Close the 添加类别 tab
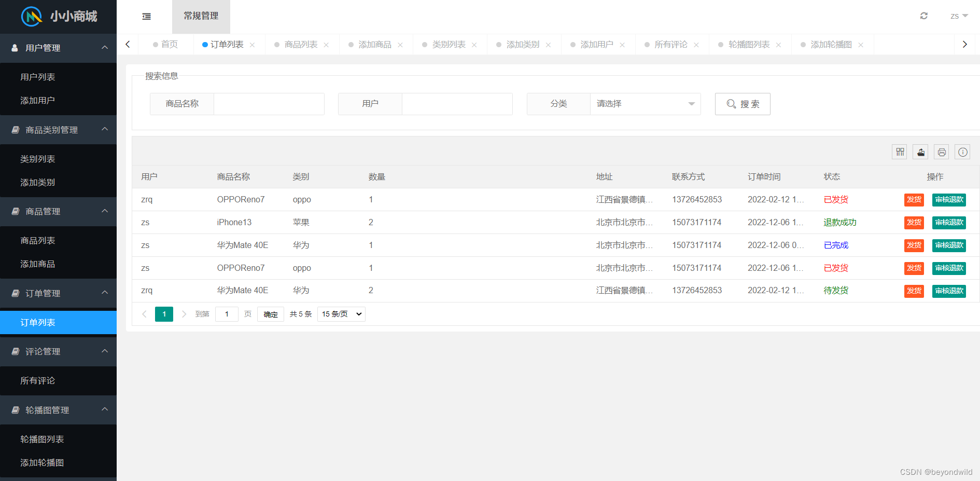This screenshot has height=481, width=980. pyautogui.click(x=548, y=45)
